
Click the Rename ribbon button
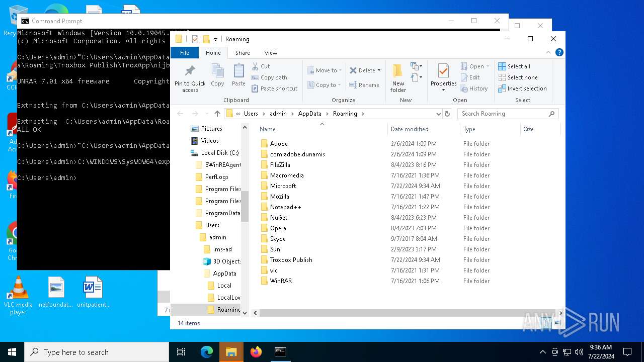365,85
